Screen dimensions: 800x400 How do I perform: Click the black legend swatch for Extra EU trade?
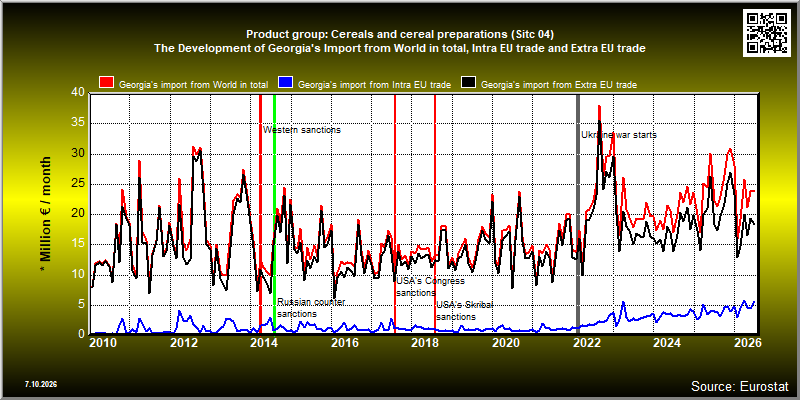468,83
